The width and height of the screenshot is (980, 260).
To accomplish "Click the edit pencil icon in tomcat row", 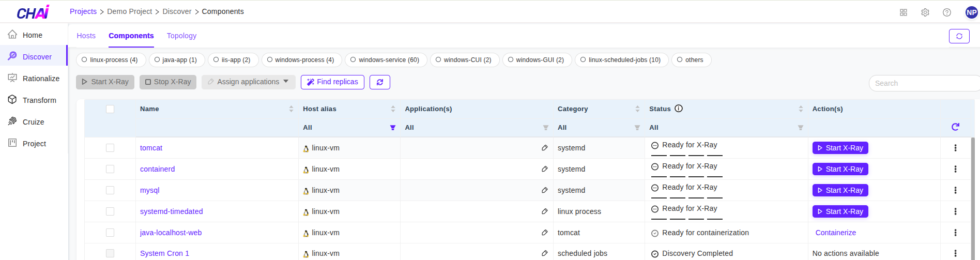I will pyautogui.click(x=544, y=148).
